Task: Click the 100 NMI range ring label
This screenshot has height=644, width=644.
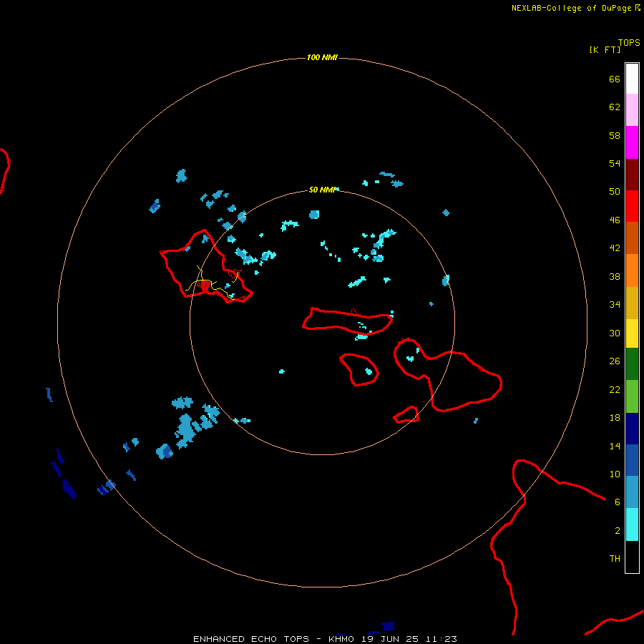Action: click(322, 57)
